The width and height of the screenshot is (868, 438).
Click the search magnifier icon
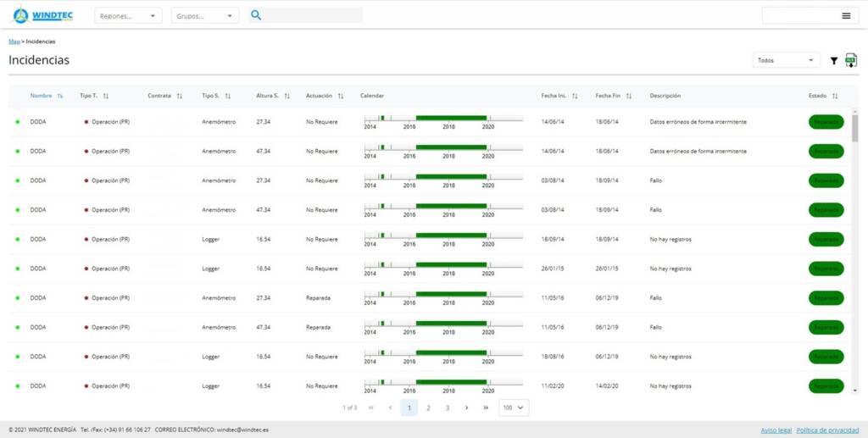coord(256,15)
